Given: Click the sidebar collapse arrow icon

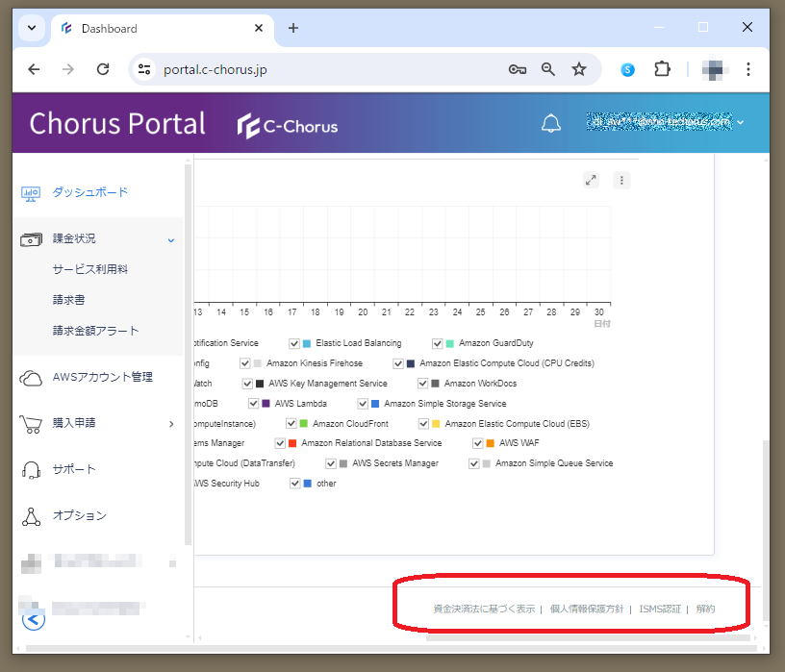Looking at the screenshot, I should pyautogui.click(x=34, y=619).
